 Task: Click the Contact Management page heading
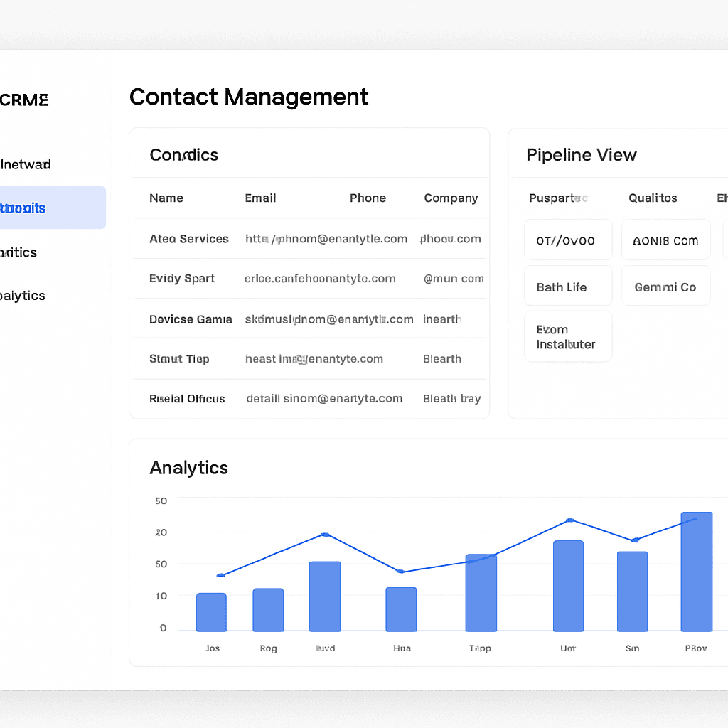tap(249, 97)
